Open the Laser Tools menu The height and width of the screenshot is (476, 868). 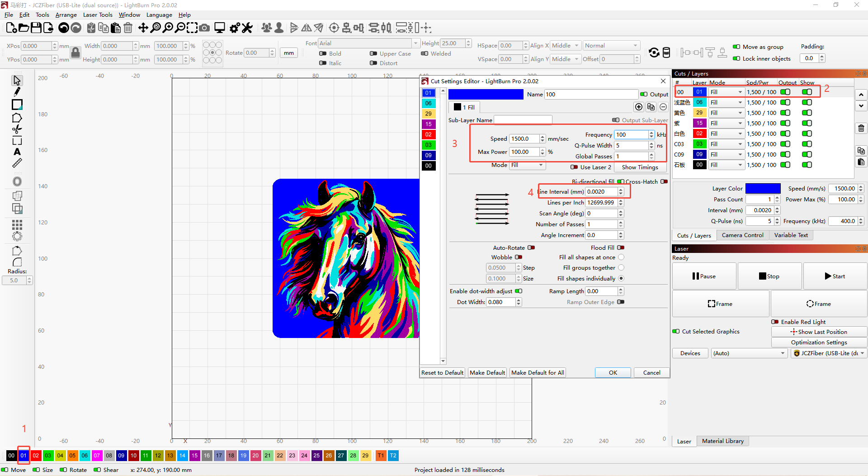point(98,14)
